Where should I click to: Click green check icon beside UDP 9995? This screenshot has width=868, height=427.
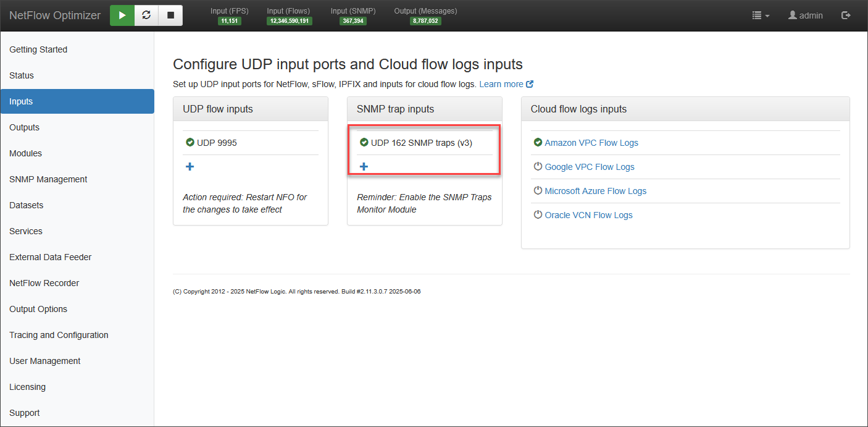point(190,143)
